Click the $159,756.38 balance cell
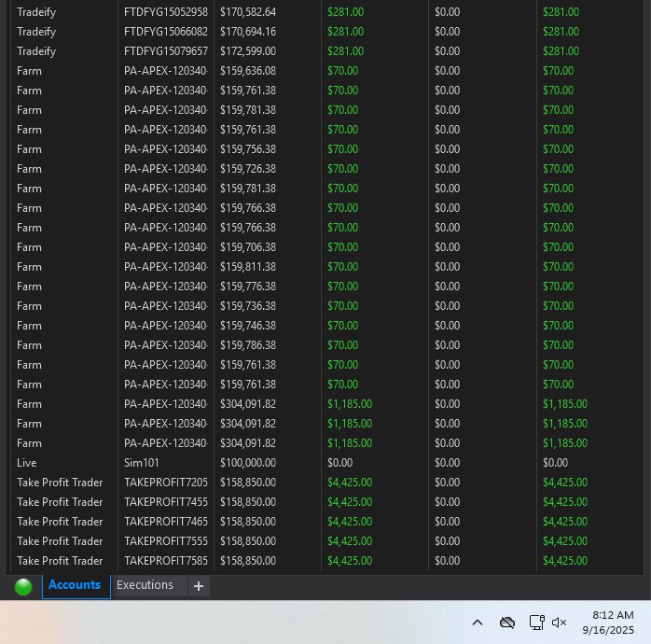This screenshot has height=644, width=651. (248, 149)
